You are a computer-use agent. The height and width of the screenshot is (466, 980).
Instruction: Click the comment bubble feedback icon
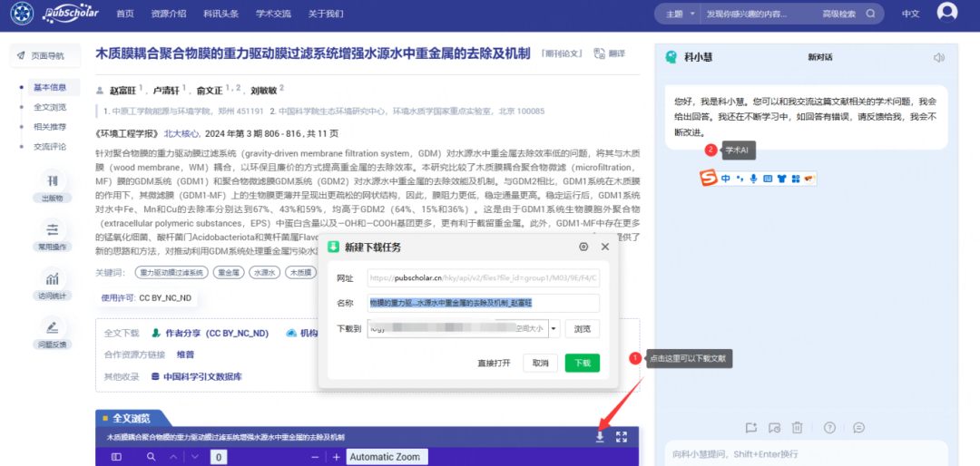tap(858, 428)
